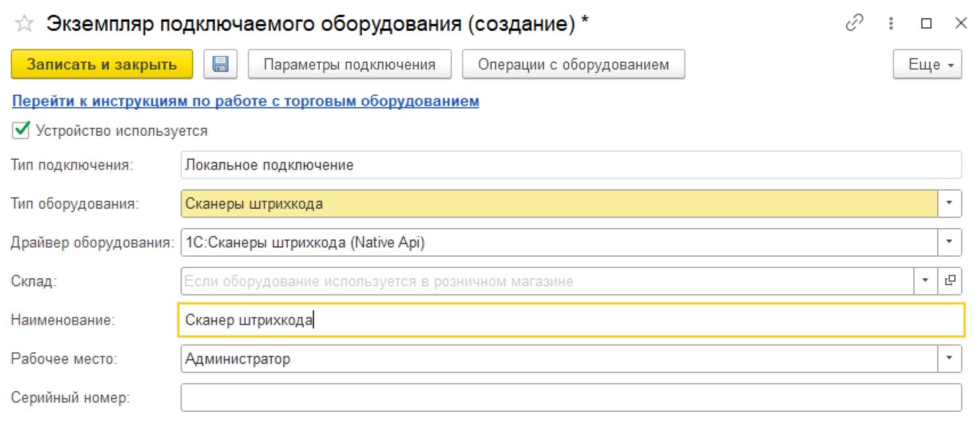Click the Рабочее место field
Viewport: 980px width, 422px height.
[x=559, y=359]
